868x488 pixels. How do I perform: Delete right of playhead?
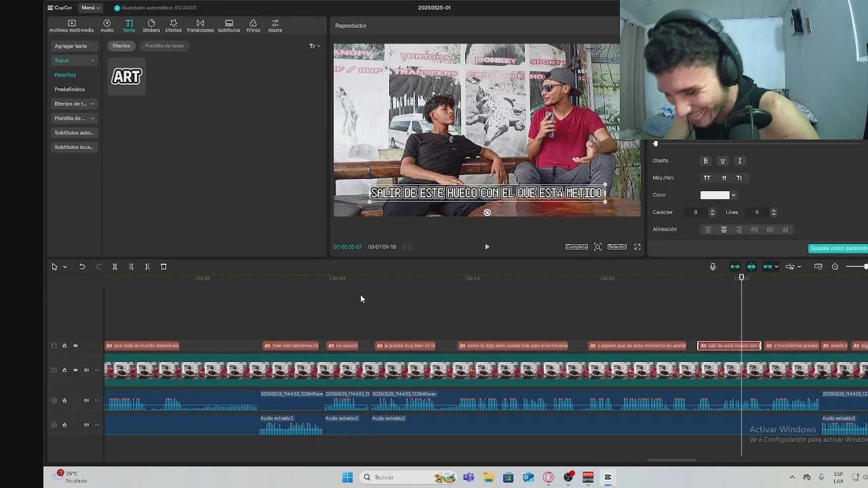coord(147,267)
